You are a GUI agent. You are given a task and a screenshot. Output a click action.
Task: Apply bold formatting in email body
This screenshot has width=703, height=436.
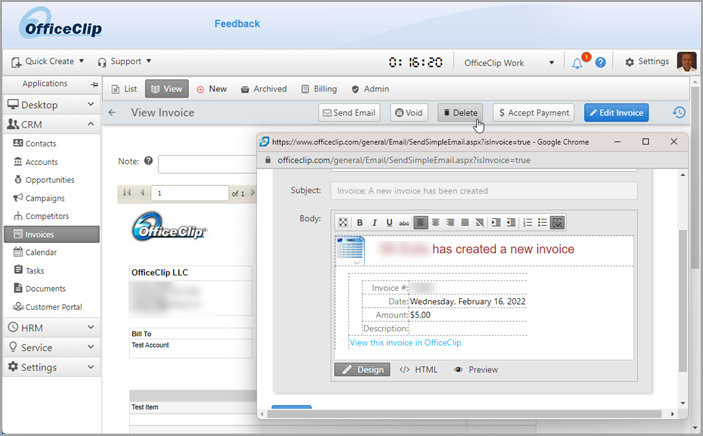point(360,222)
